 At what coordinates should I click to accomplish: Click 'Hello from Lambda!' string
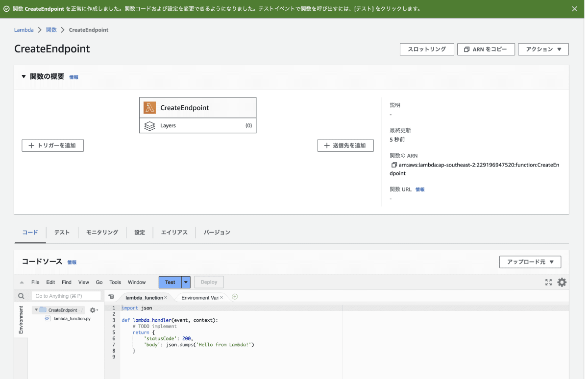[x=224, y=345]
